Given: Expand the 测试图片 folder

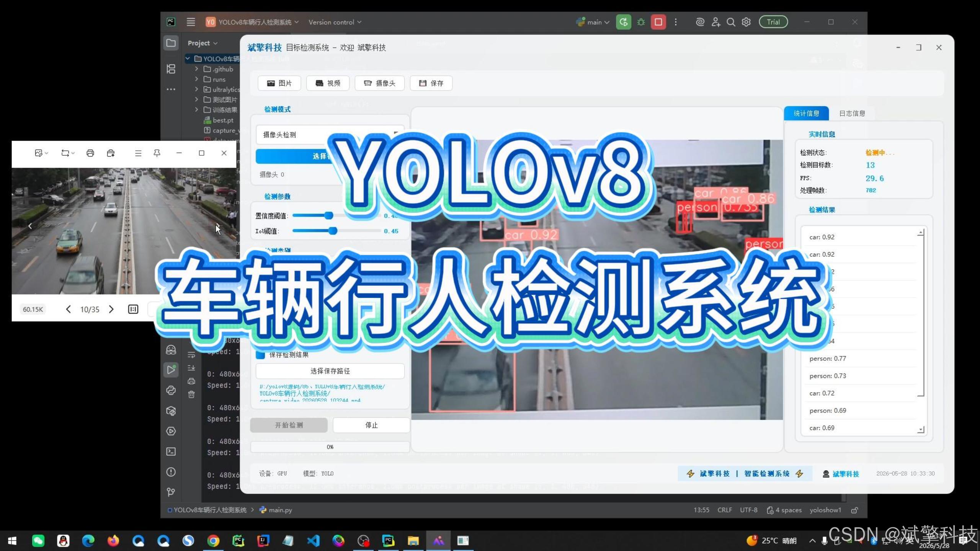Looking at the screenshot, I should (196, 99).
